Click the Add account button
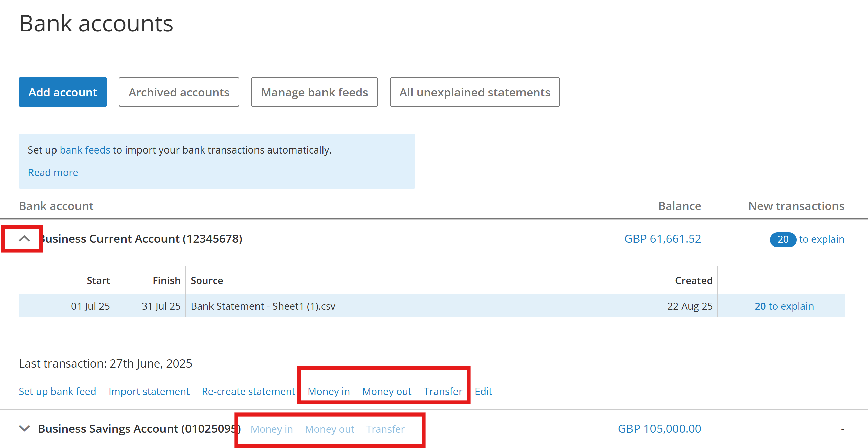 tap(63, 92)
